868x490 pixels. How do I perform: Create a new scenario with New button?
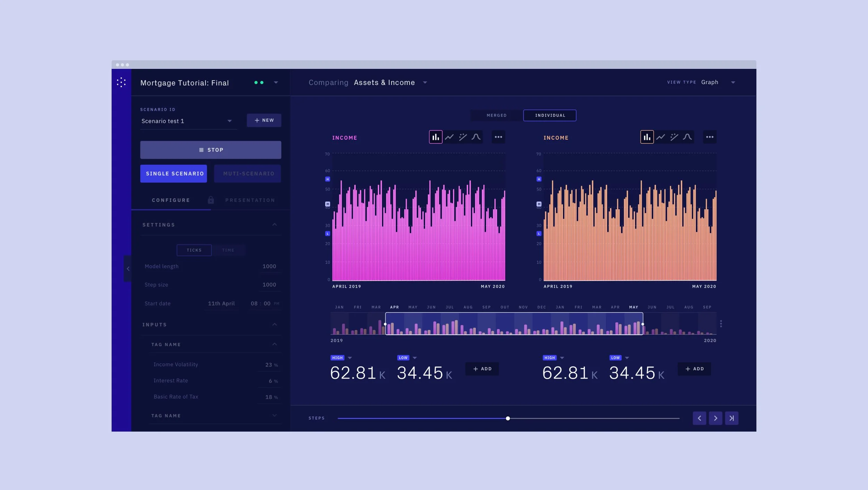[264, 120]
